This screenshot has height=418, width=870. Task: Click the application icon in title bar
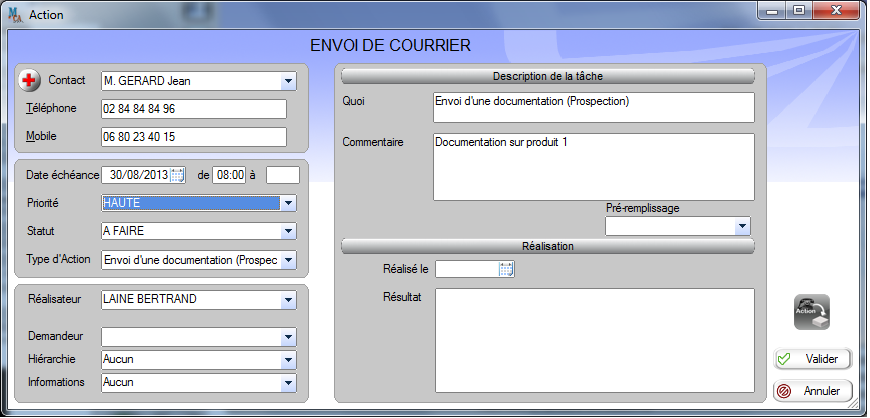coord(15,15)
